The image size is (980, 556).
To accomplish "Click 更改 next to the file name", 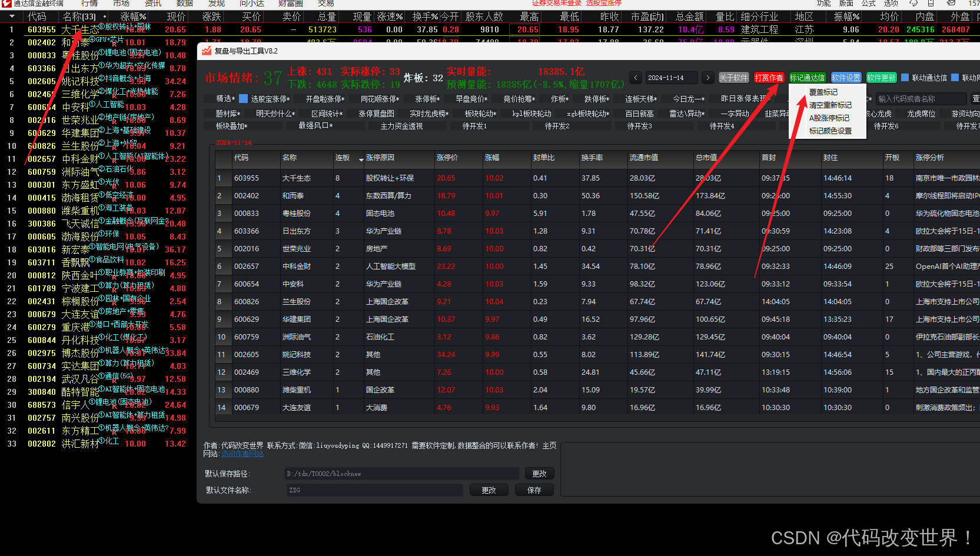I will 489,490.
